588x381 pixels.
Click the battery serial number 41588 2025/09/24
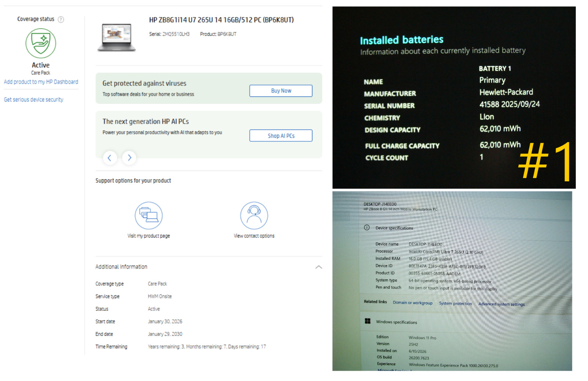coord(510,104)
